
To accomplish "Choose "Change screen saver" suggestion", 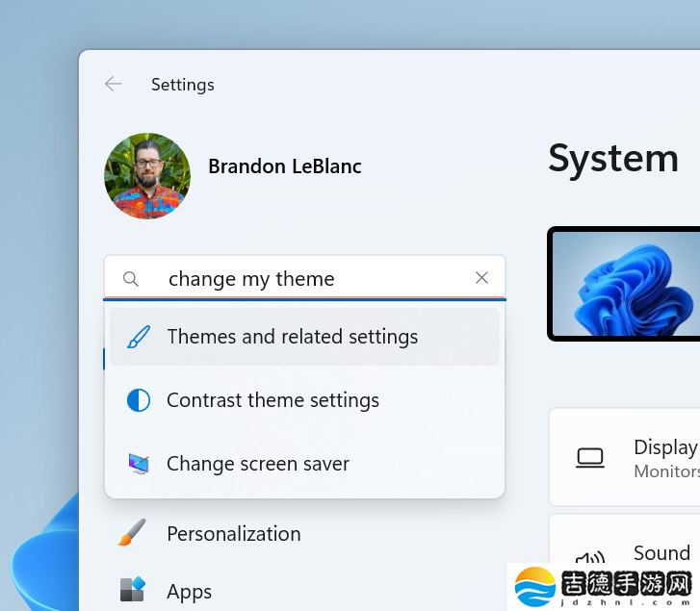I will pyautogui.click(x=304, y=464).
